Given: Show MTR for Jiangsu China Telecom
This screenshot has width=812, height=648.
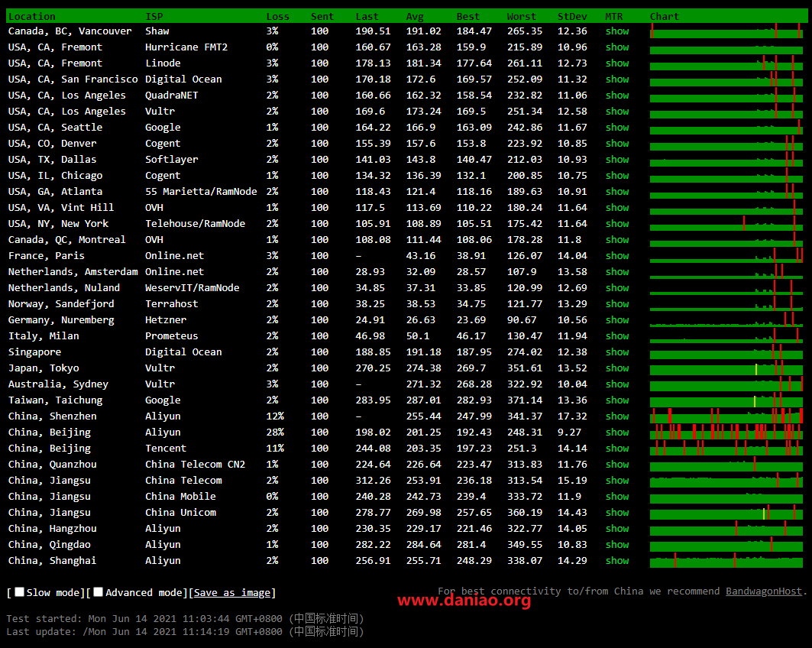Looking at the screenshot, I should pyautogui.click(x=617, y=481).
